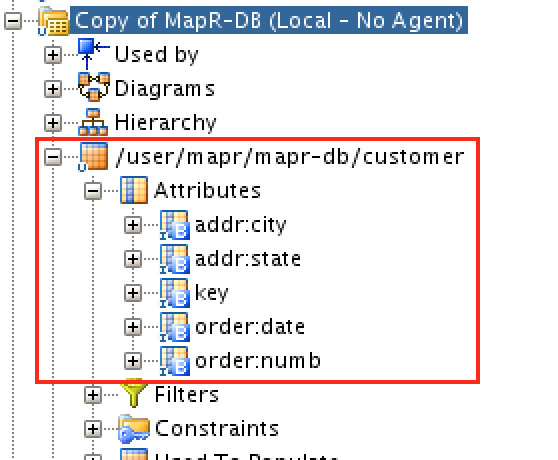Select the Used by label
558x460 pixels.
point(157,54)
